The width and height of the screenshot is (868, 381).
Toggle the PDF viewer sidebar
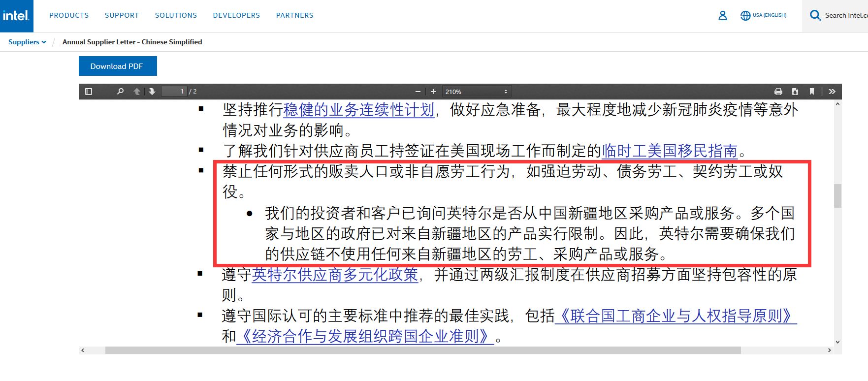point(89,92)
